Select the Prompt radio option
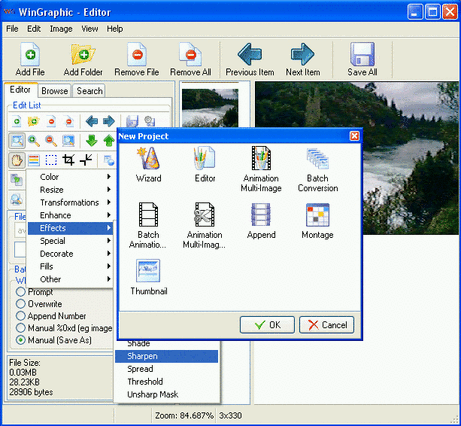Image resolution: width=461 pixels, height=426 pixels. 21,292
